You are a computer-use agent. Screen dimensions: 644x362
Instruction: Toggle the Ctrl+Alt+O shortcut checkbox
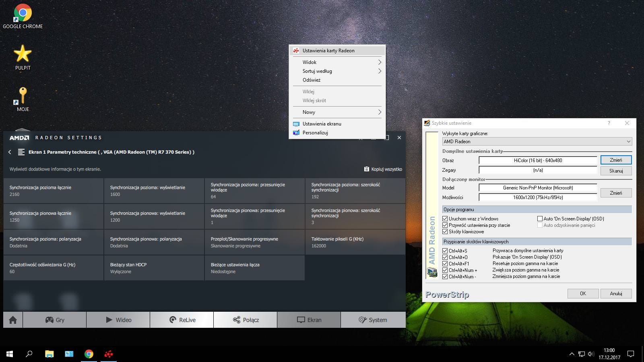(x=445, y=257)
